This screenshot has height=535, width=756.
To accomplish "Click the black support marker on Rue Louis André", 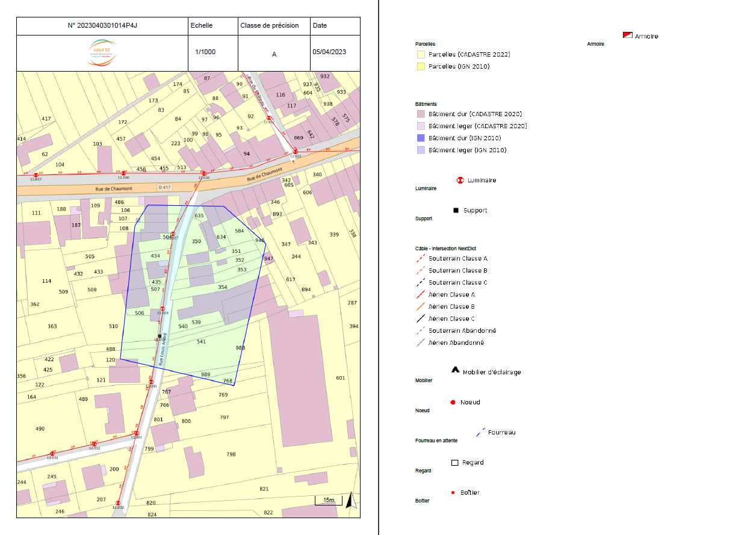I will (160, 336).
